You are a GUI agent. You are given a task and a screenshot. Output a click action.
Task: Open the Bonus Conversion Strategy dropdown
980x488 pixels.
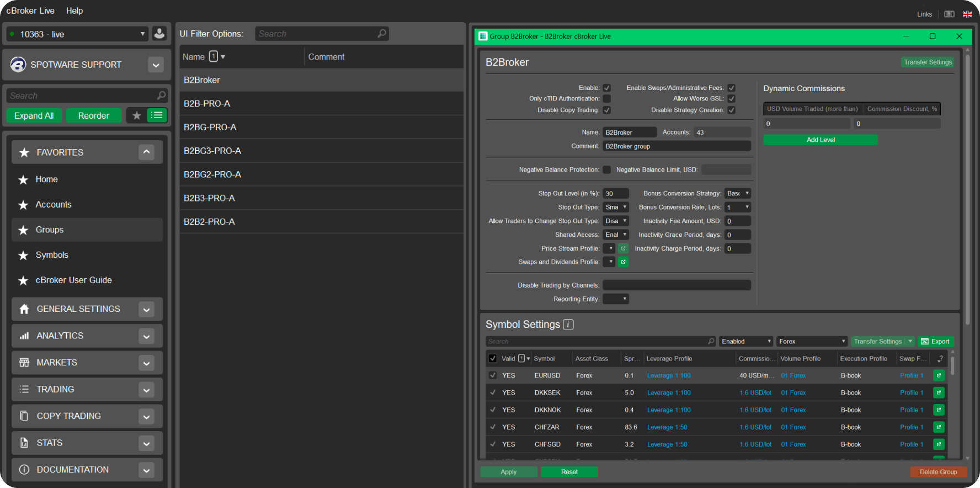click(x=738, y=193)
